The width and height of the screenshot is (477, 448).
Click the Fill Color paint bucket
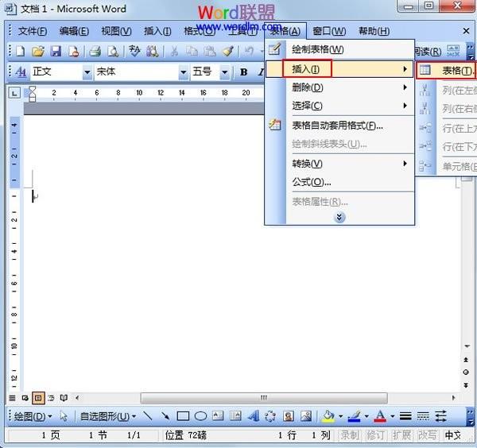[x=328, y=415]
